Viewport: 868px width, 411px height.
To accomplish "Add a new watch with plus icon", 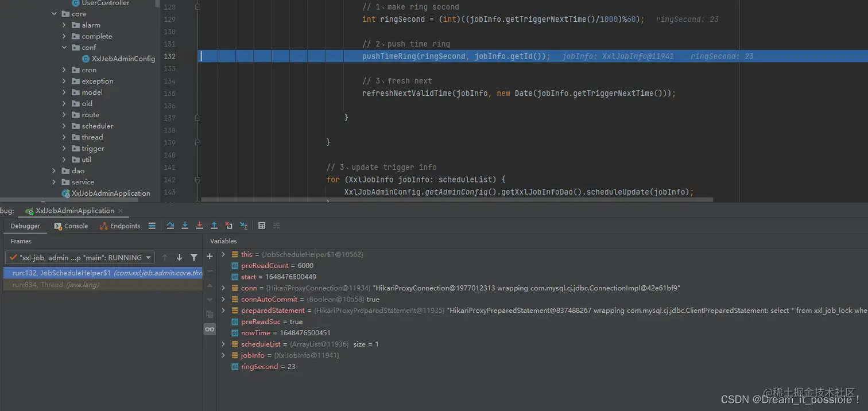I will click(x=210, y=257).
